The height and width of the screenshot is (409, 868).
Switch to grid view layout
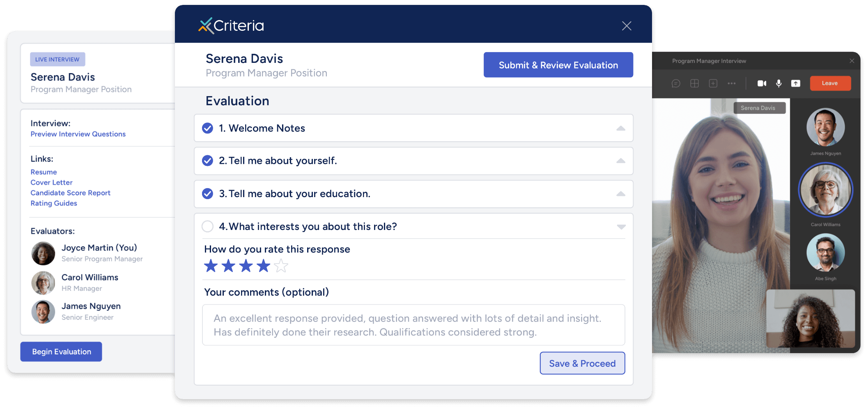(x=694, y=84)
